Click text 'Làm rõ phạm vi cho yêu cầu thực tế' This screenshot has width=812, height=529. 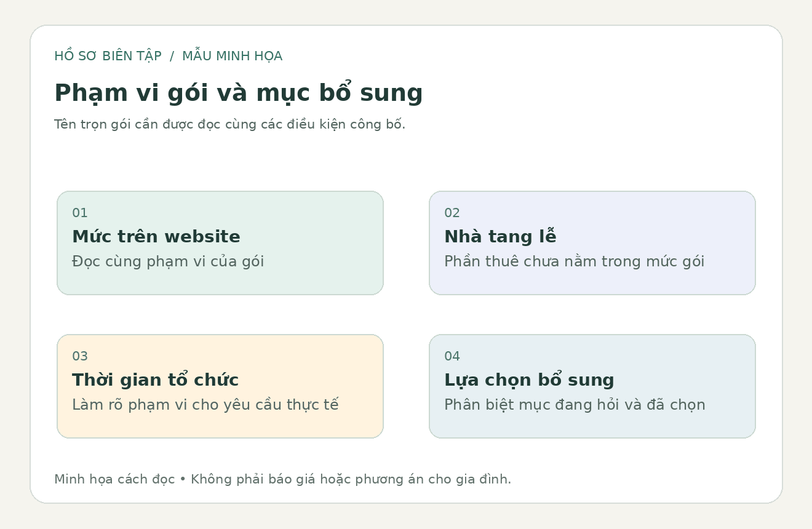point(205,405)
